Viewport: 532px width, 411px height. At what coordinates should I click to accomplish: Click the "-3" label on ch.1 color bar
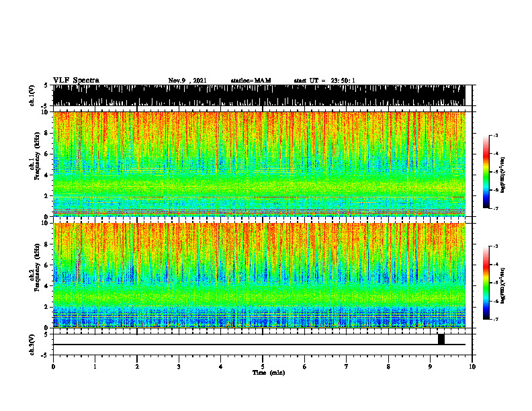point(496,136)
